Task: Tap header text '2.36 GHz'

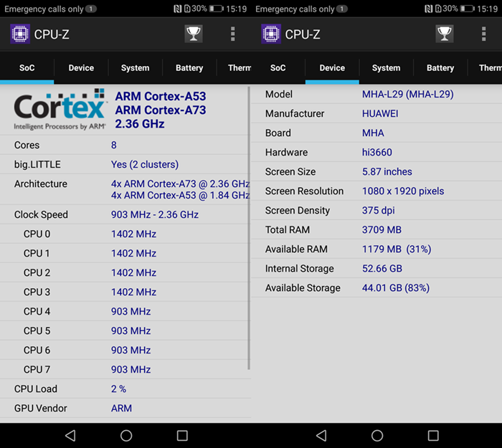Action: pos(140,124)
